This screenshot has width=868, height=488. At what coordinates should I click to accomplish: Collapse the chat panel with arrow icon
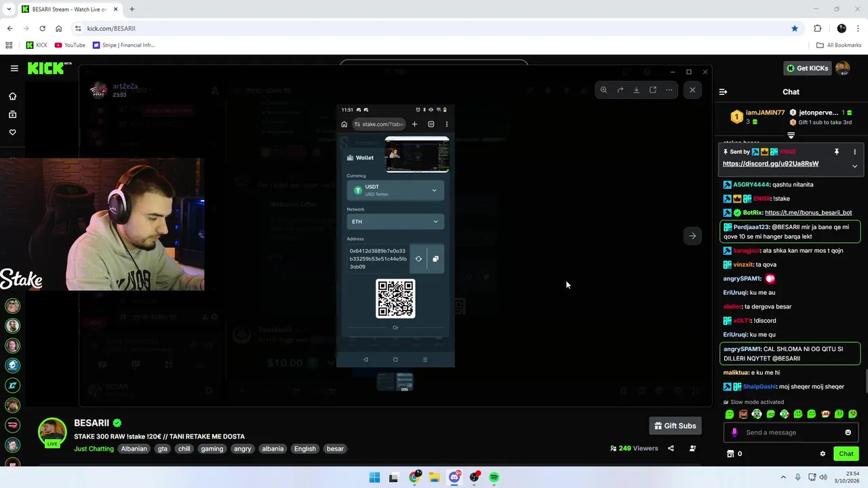pyautogui.click(x=723, y=91)
